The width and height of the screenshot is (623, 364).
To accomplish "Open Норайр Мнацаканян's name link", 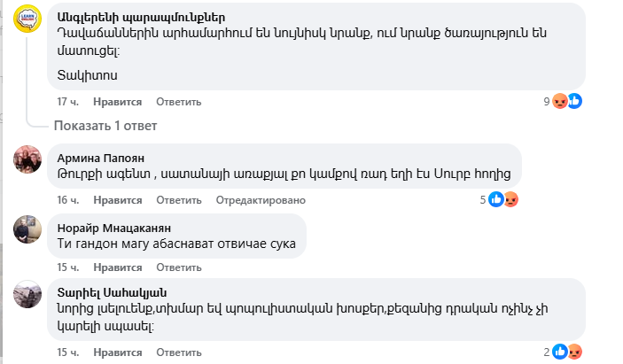I will [113, 228].
